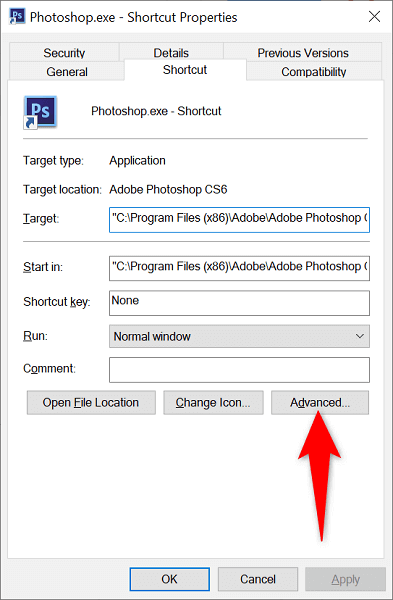Focus the Shortcut key field
This screenshot has width=393, height=600.
click(x=239, y=303)
